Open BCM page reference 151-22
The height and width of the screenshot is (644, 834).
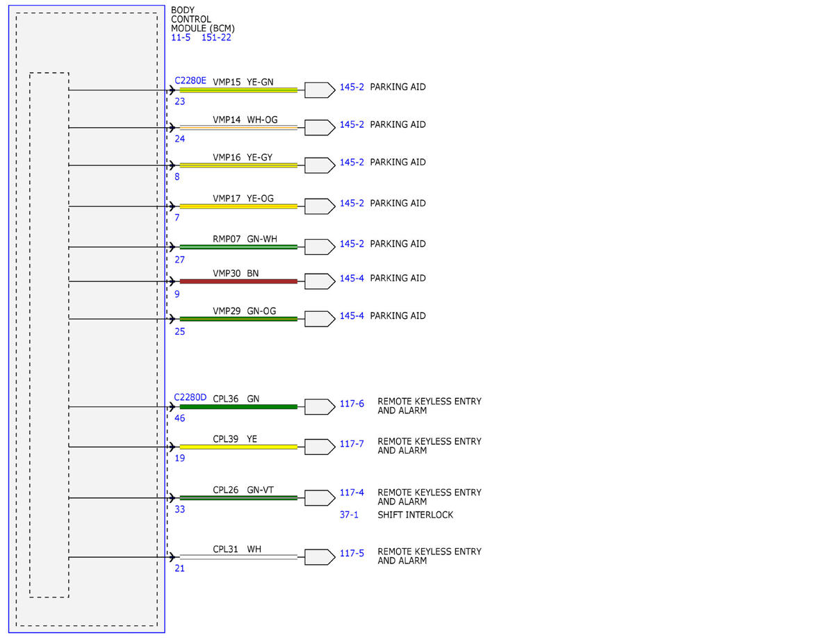click(216, 38)
